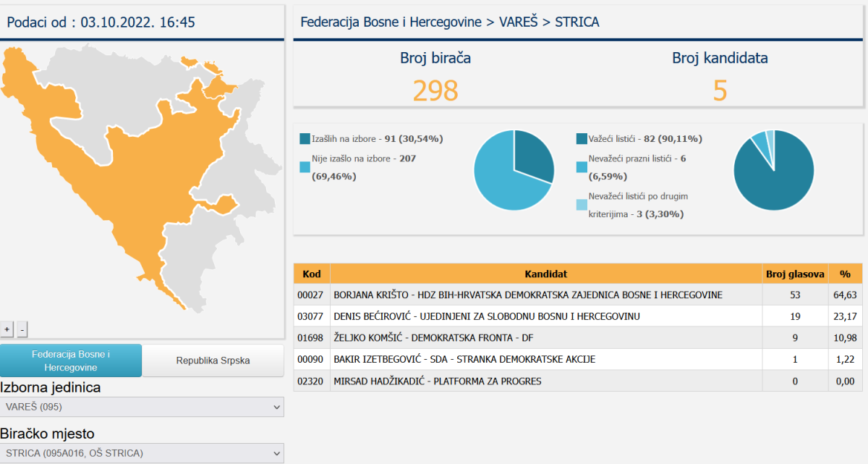Screen dimensions: 868x464
Task: Click the Broj glasova column header
Action: [x=795, y=274]
